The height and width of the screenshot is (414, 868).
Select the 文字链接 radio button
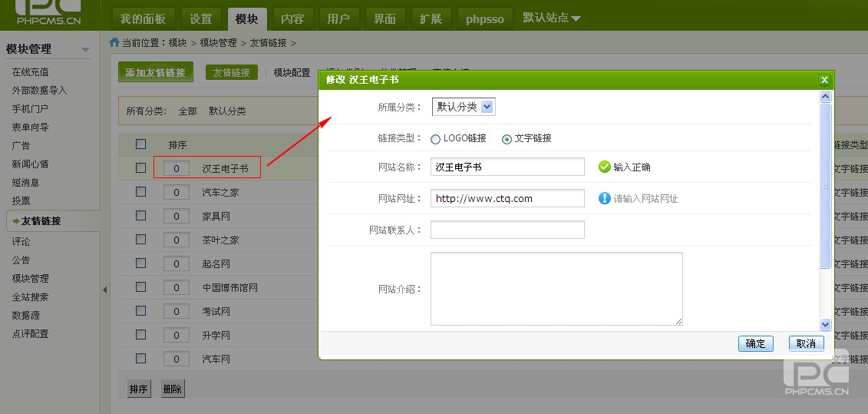pos(507,139)
